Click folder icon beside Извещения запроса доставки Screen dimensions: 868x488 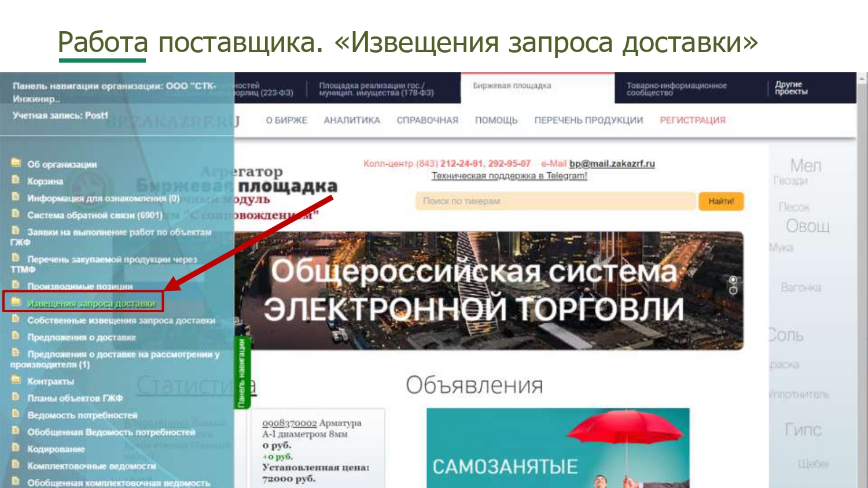[x=16, y=302]
